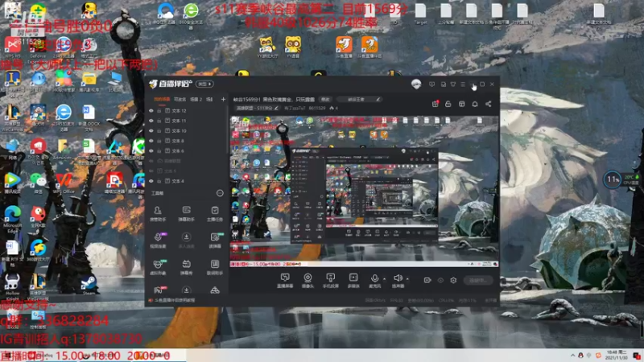644x362 pixels.
Task: Switch to the second scene tab
Action: click(180, 99)
